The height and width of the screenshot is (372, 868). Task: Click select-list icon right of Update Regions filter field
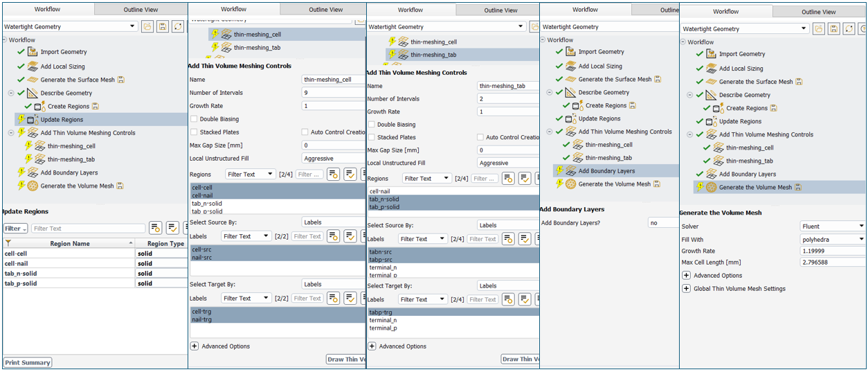(x=156, y=228)
